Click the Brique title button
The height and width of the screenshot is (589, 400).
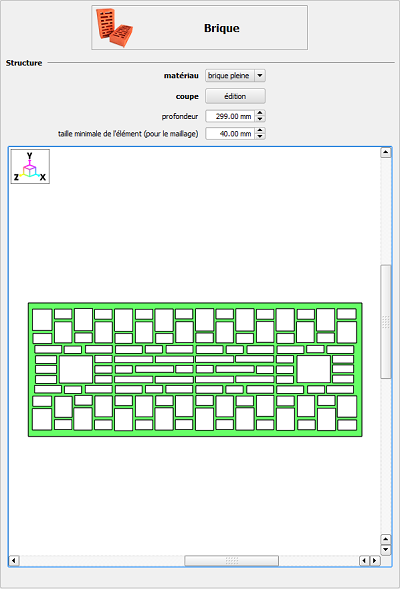(x=199, y=28)
